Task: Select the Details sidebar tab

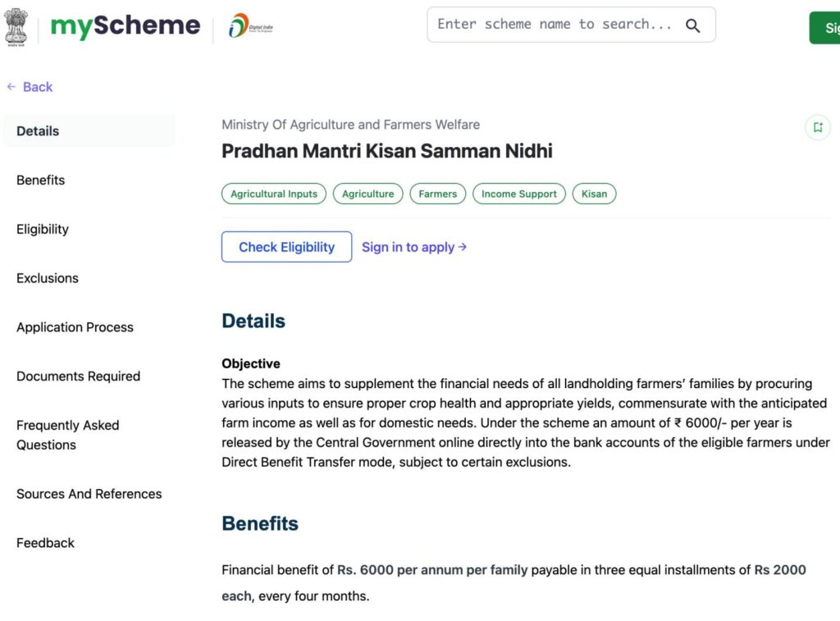Action: (38, 131)
